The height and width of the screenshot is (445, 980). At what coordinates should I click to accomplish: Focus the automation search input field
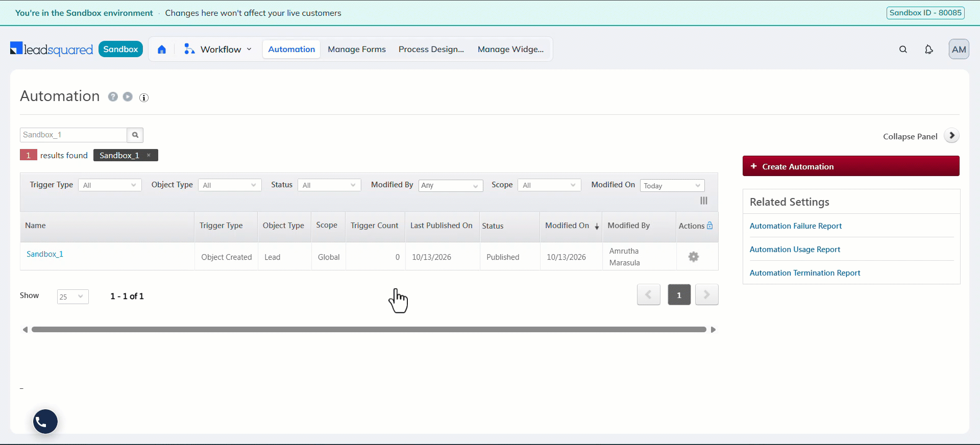(x=73, y=135)
